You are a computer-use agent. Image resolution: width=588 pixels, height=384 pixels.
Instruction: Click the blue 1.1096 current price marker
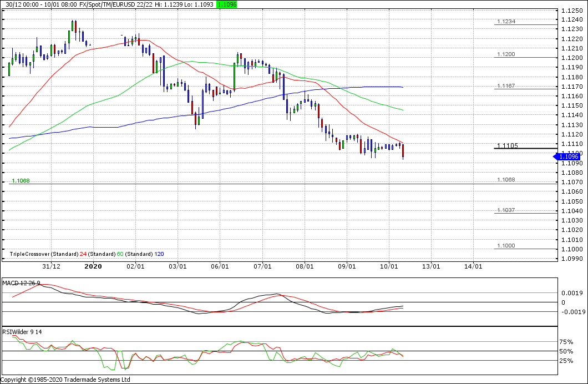(x=566, y=156)
